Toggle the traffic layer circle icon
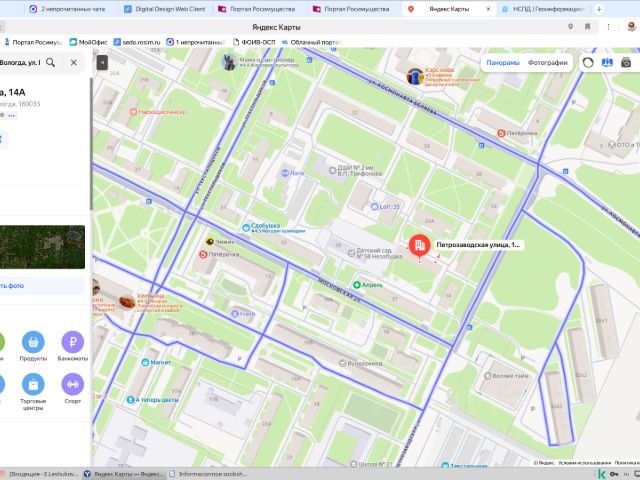This screenshot has height=480, width=640. 588,62
